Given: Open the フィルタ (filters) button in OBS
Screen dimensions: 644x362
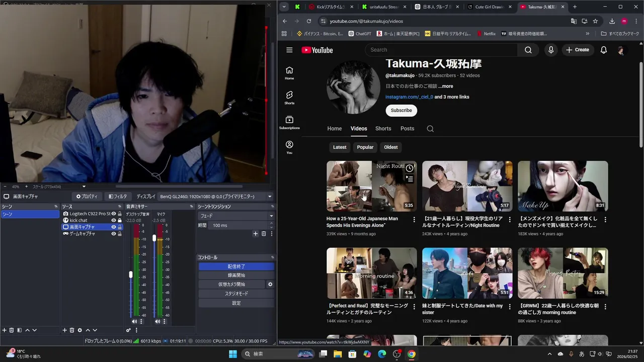Looking at the screenshot, I should click(x=118, y=197).
